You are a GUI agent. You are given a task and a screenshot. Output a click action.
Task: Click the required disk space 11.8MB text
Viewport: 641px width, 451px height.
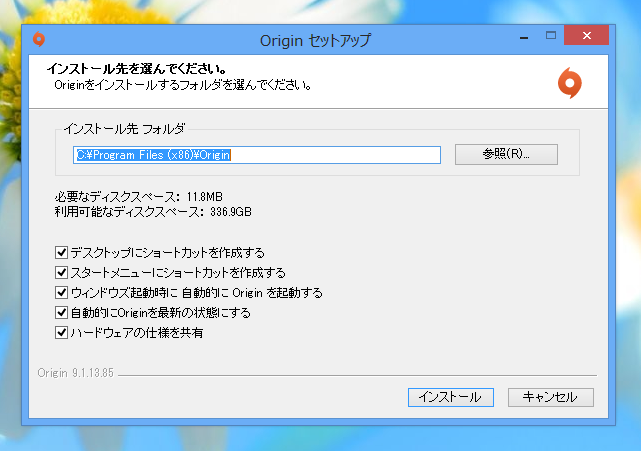click(139, 197)
